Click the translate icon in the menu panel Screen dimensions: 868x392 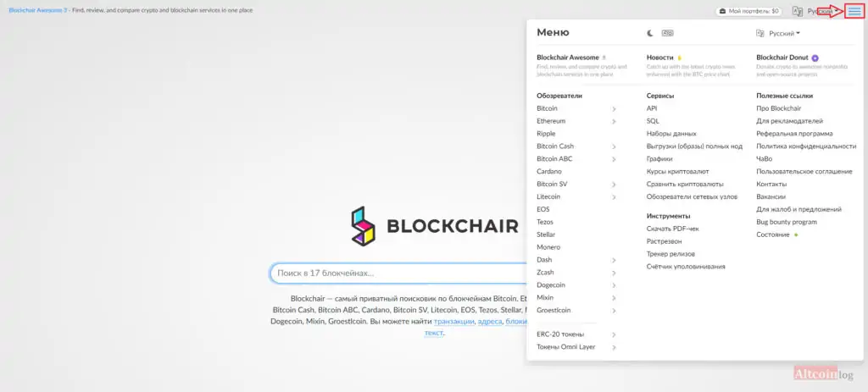click(760, 34)
